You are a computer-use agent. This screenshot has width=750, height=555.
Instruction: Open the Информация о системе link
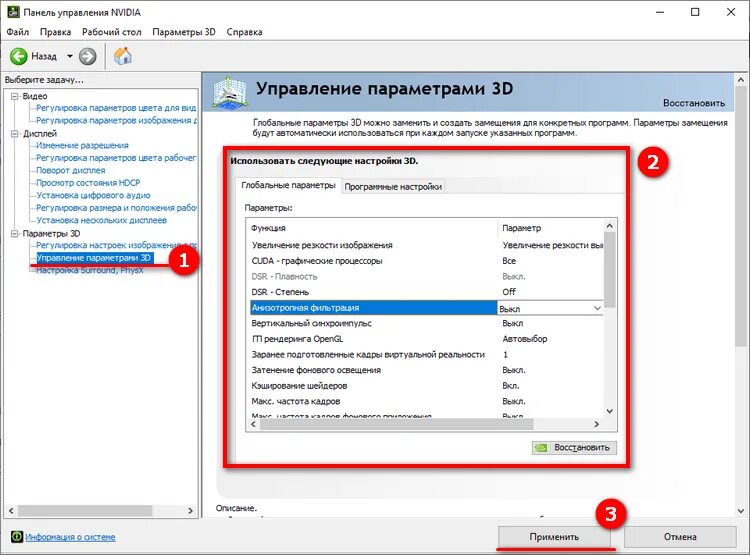70,537
